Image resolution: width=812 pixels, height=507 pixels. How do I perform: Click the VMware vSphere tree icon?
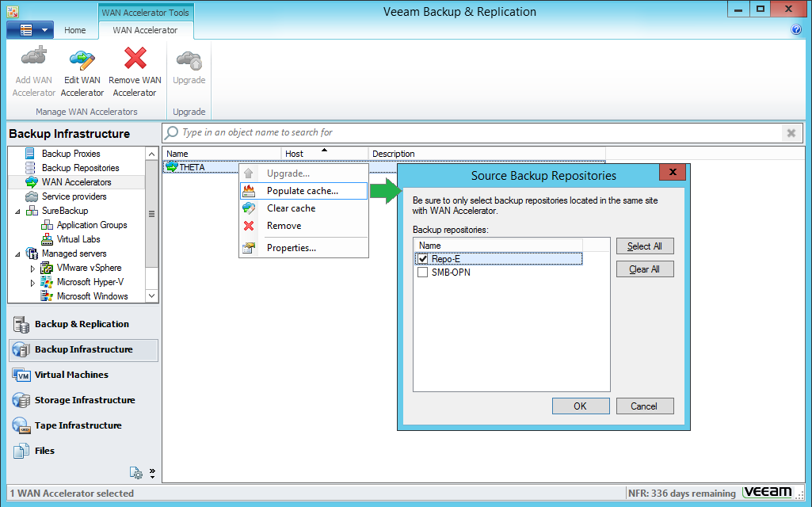[x=47, y=267]
